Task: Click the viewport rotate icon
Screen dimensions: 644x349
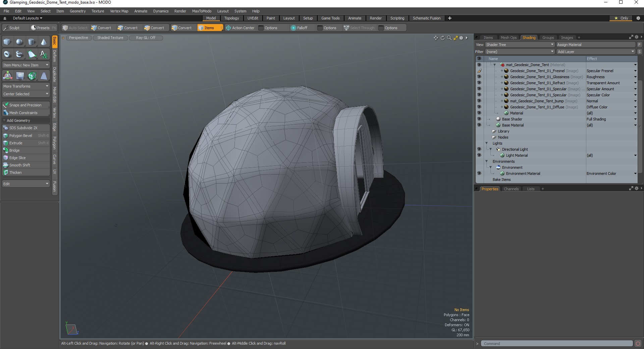Action: tap(442, 38)
